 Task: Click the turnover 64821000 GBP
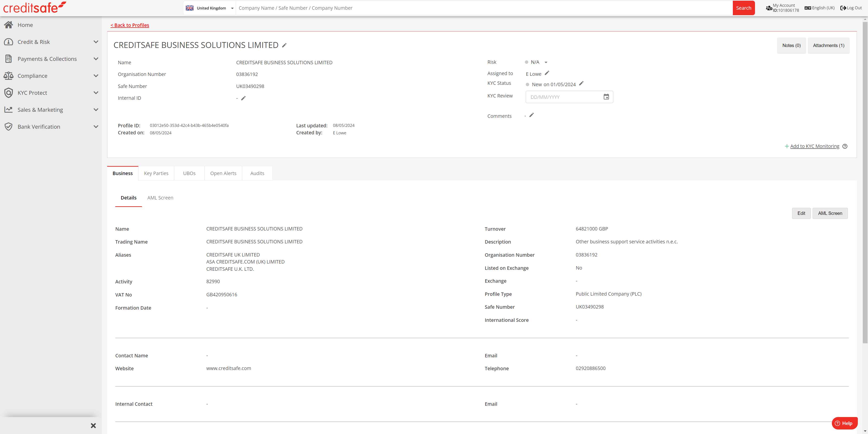[x=592, y=229]
